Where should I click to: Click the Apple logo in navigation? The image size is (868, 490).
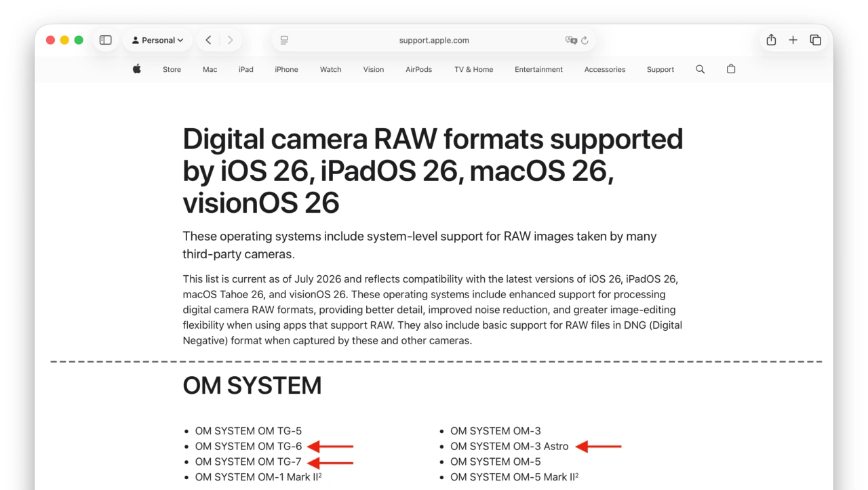pos(137,68)
